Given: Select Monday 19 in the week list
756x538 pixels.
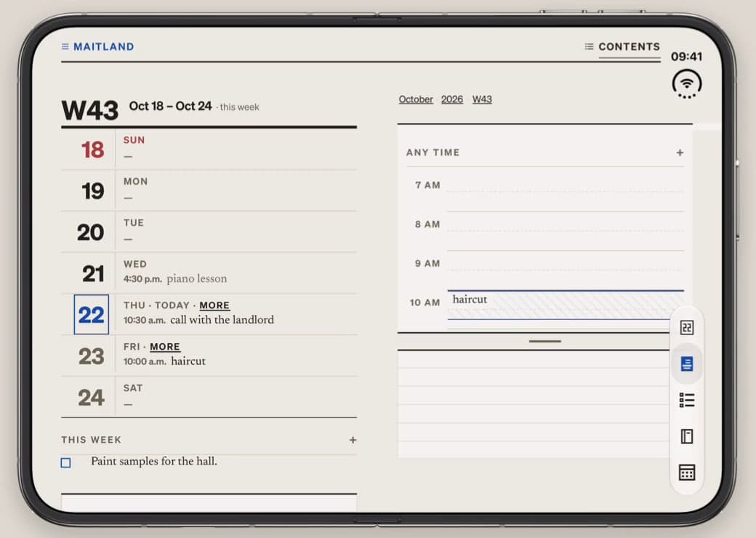Looking at the screenshot, I should pyautogui.click(x=209, y=190).
